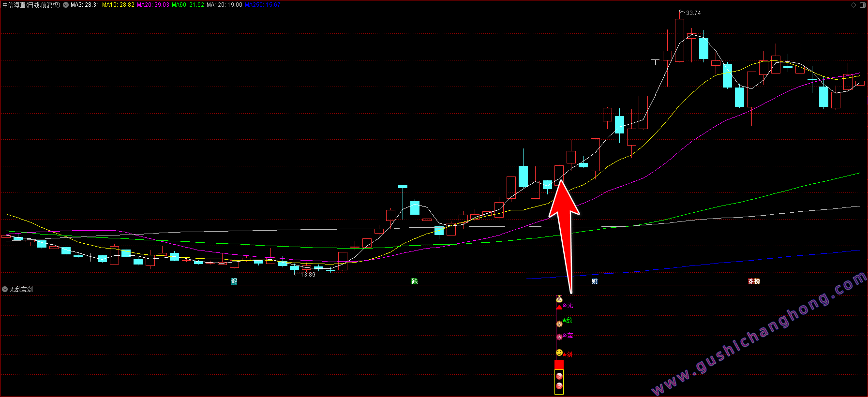This screenshot has height=397, width=868.
Task: Click the yellow smiley signal icon
Action: pyautogui.click(x=559, y=353)
